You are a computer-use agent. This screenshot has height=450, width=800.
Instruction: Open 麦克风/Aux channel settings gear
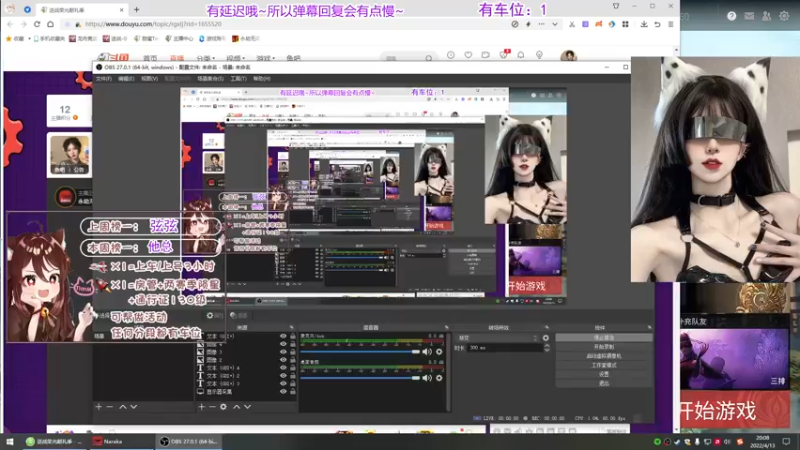tap(439, 352)
